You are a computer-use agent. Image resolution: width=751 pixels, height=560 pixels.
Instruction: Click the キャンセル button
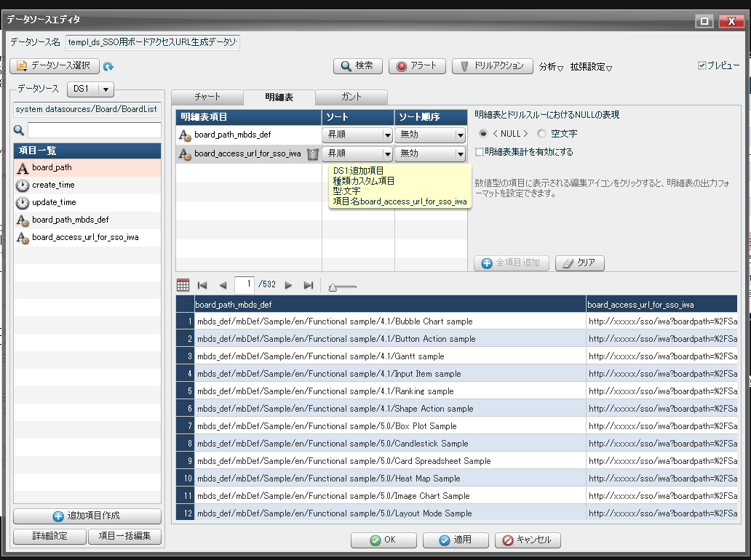click(x=528, y=540)
